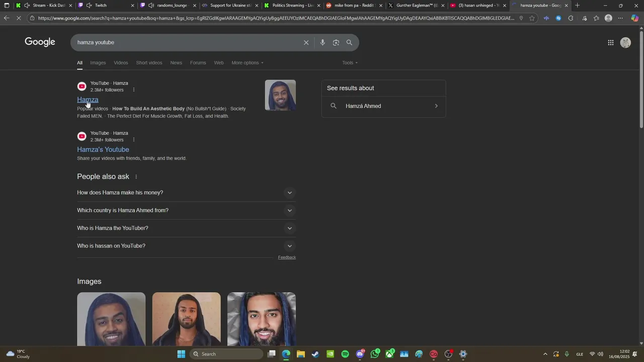Open Xbox app from taskbar
The image size is (644, 362).
coord(390,354)
